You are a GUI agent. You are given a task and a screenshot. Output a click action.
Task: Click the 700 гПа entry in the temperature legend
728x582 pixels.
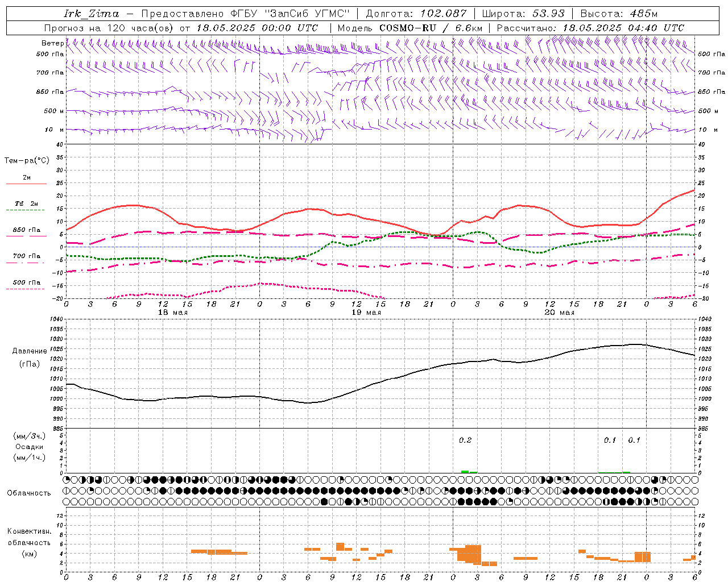27,256
